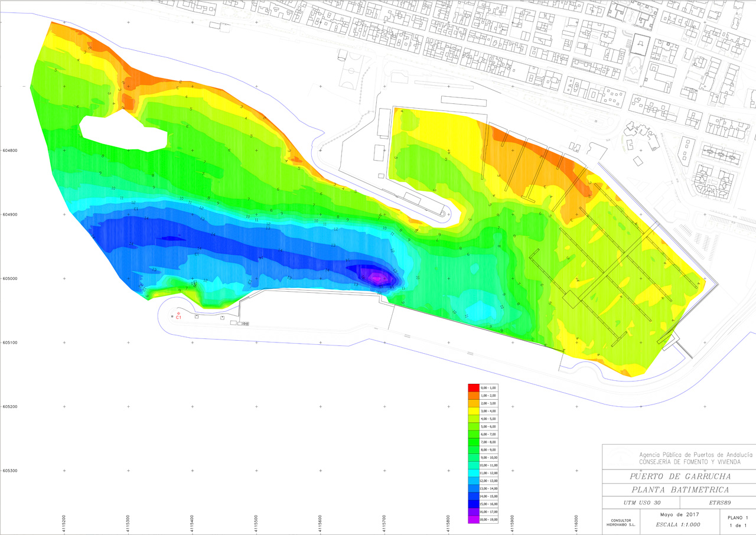Select the yellow 3,00 - 4,00 legend swatch
The height and width of the screenshot is (535, 756).
tap(474, 410)
